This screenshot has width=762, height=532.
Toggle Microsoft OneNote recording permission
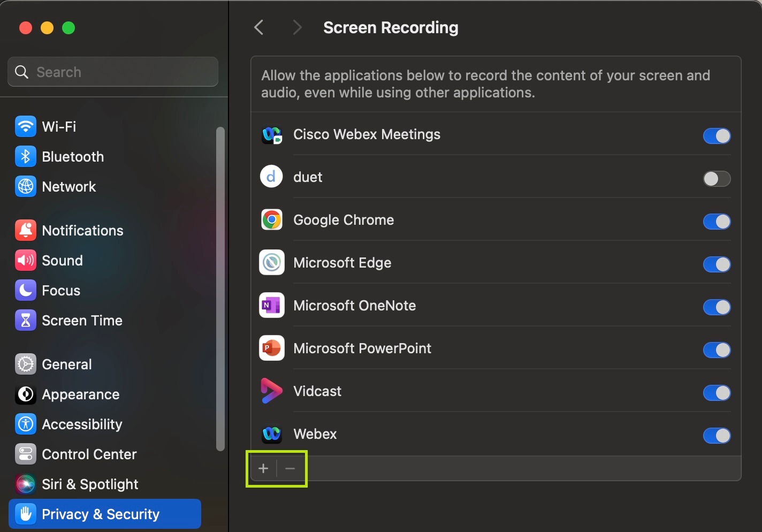point(717,307)
